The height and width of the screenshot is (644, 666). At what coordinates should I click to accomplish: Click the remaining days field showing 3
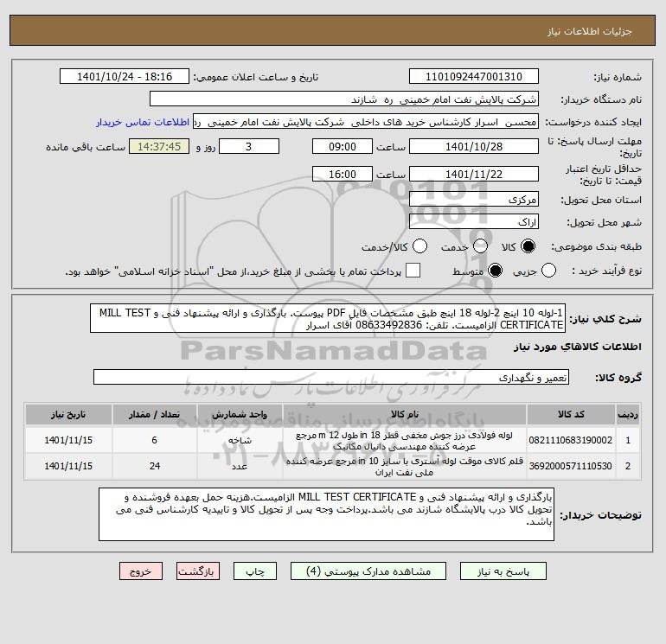click(x=249, y=146)
